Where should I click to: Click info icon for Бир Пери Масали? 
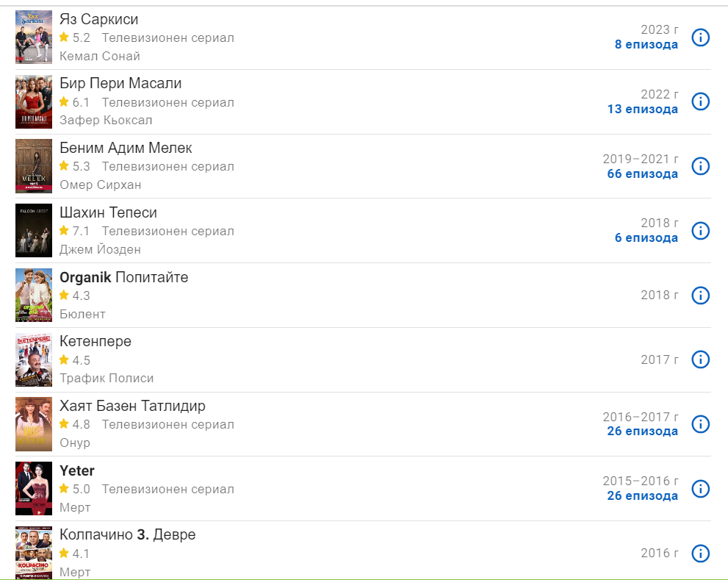(701, 101)
